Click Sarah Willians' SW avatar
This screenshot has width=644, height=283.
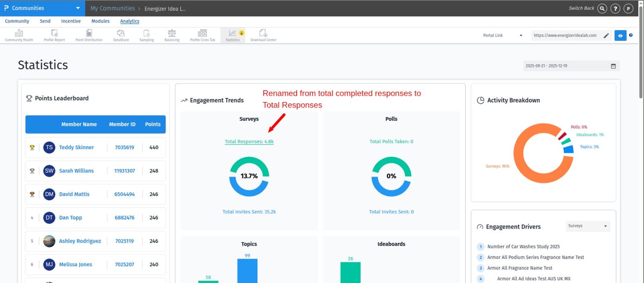[49, 171]
